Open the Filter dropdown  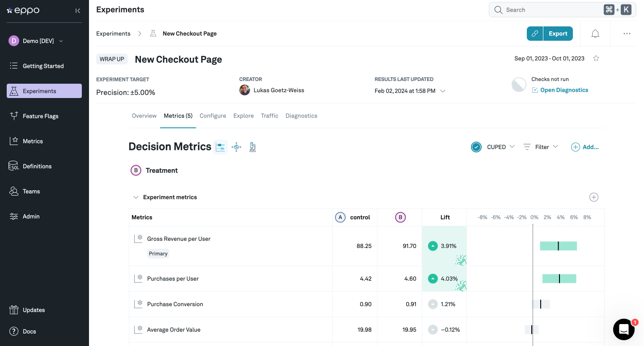541,147
